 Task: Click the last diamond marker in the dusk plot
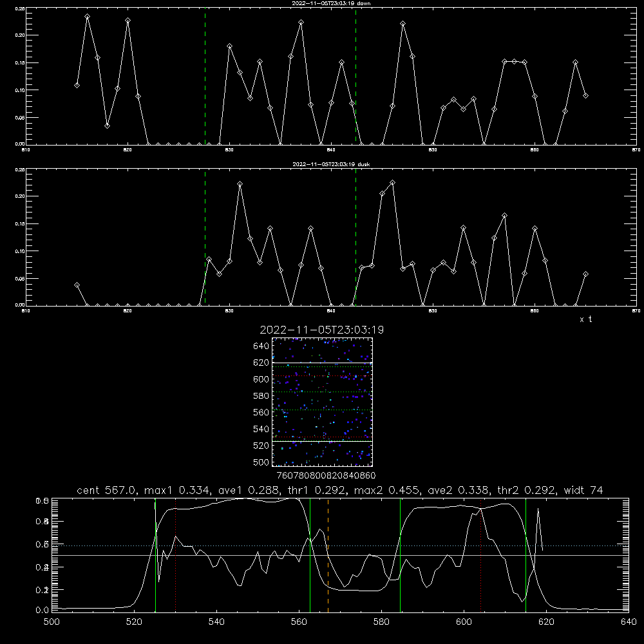click(585, 274)
